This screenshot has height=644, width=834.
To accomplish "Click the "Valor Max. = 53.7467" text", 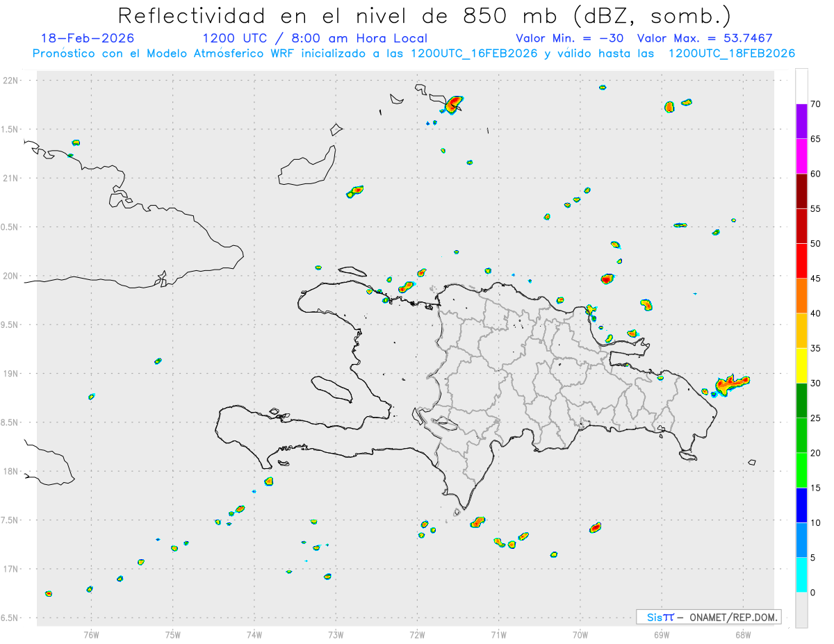I will coord(705,38).
